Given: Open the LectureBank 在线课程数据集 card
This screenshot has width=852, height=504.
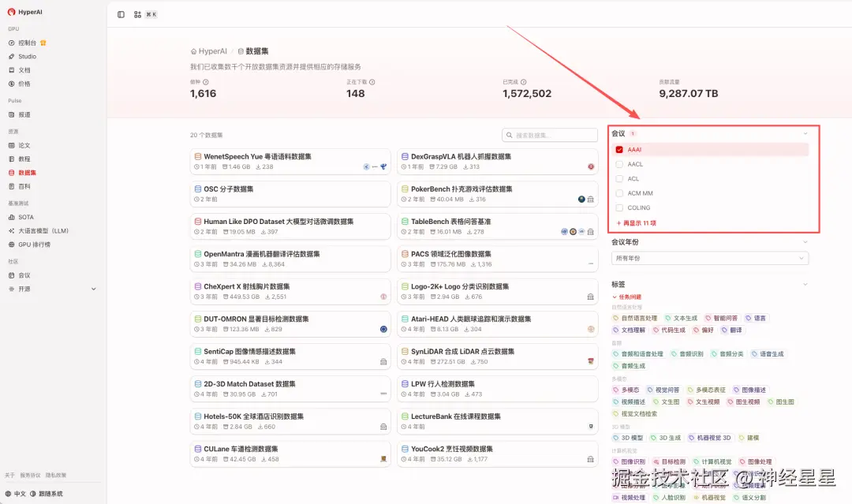Looking at the screenshot, I should pos(497,421).
